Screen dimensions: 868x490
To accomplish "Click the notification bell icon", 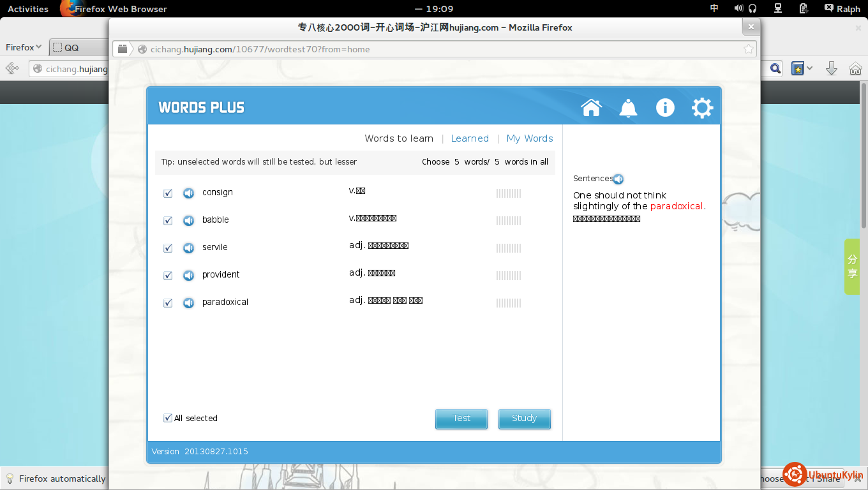I will click(628, 108).
